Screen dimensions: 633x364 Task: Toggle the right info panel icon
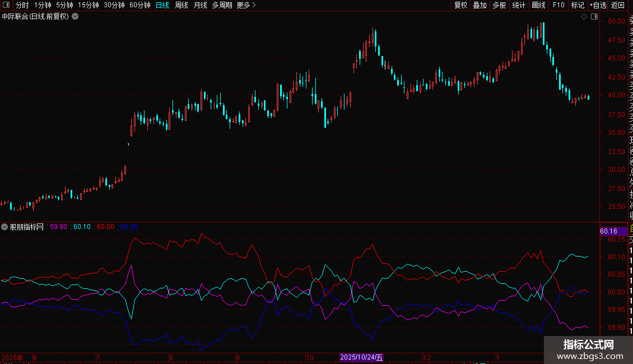point(594,17)
